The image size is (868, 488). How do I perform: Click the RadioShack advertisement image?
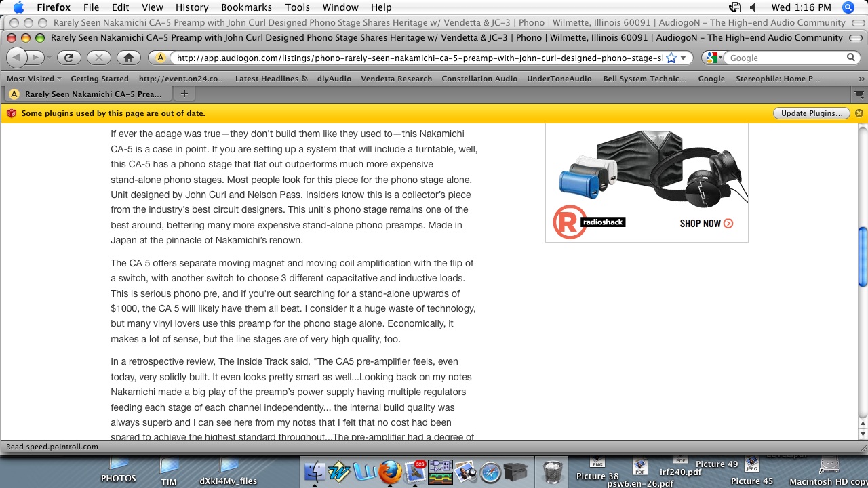(x=647, y=182)
